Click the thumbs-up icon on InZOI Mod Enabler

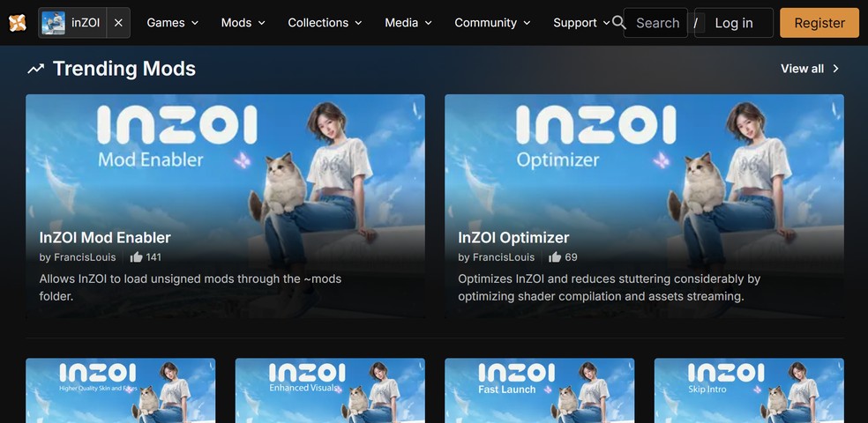click(x=136, y=257)
